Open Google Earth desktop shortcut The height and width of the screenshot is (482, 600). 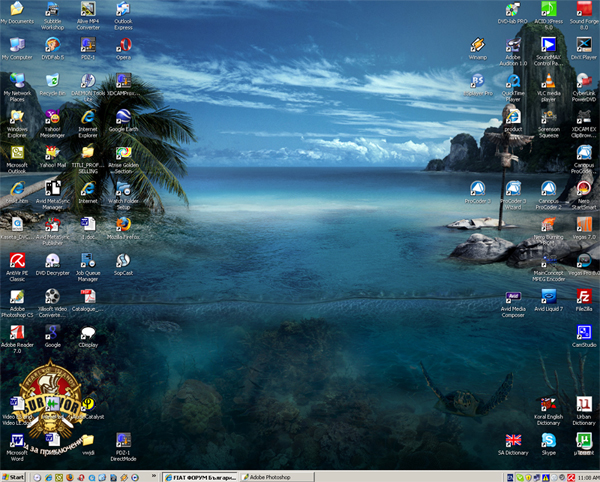coord(123,117)
